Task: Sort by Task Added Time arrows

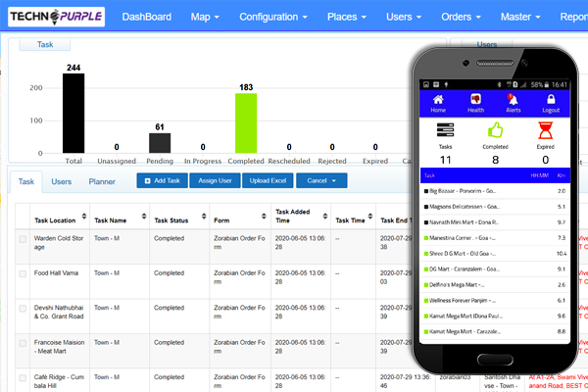Action: pos(325,216)
